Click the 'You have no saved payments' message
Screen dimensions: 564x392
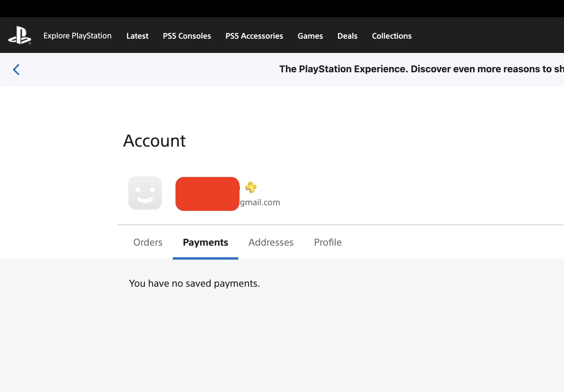pos(194,283)
